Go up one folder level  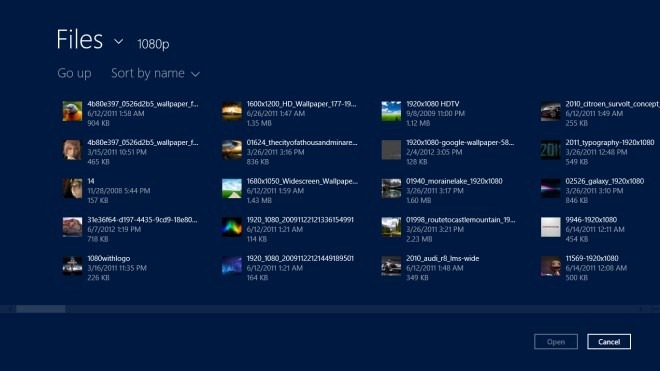[x=75, y=73]
